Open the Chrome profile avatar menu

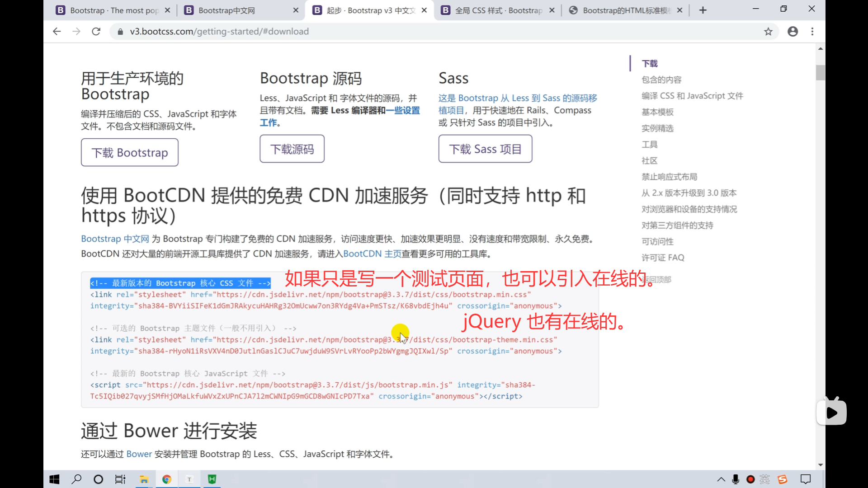793,32
